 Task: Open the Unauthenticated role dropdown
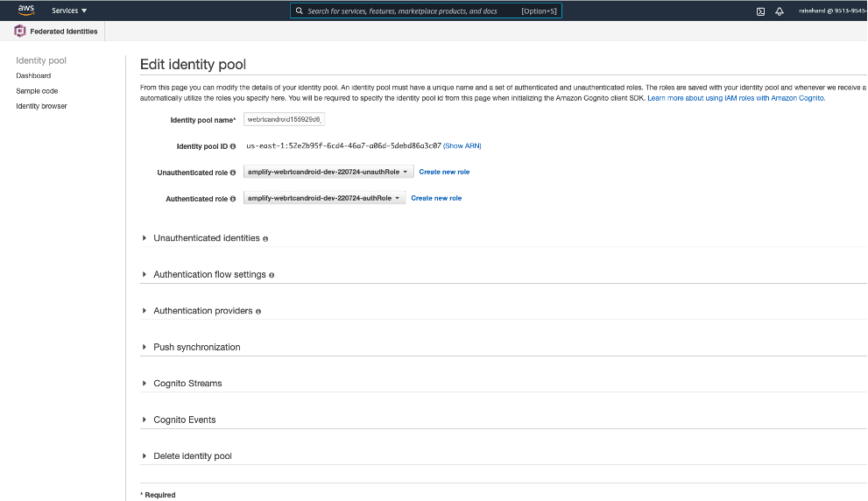328,173
